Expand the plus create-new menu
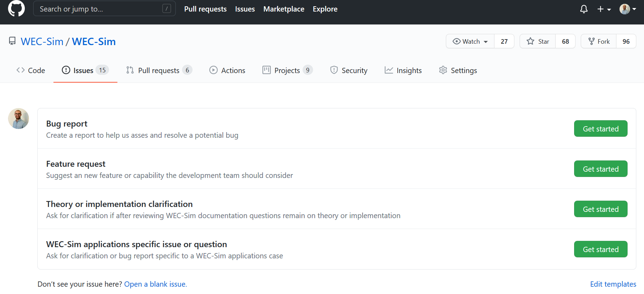This screenshot has height=294, width=644. tap(603, 9)
